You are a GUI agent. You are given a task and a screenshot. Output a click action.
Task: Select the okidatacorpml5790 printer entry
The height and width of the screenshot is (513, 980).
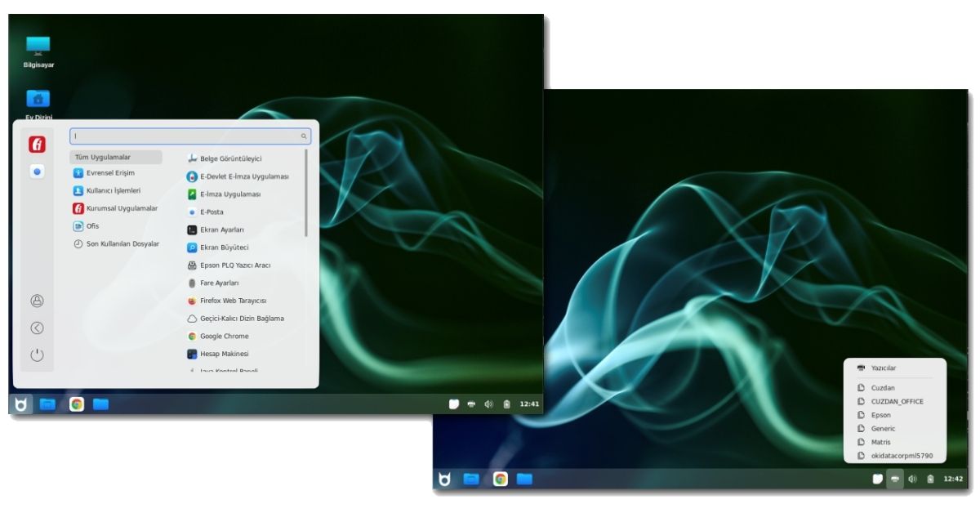902,456
